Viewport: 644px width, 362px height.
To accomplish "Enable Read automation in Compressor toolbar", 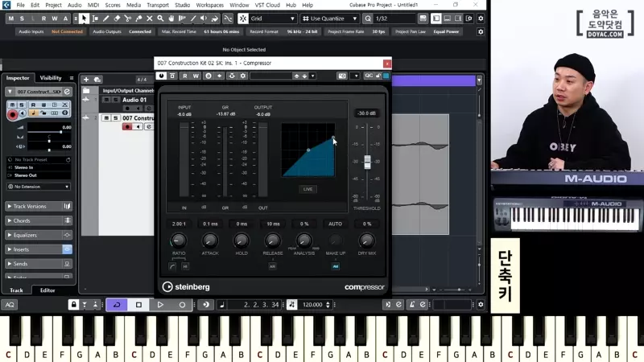I will (x=185, y=76).
